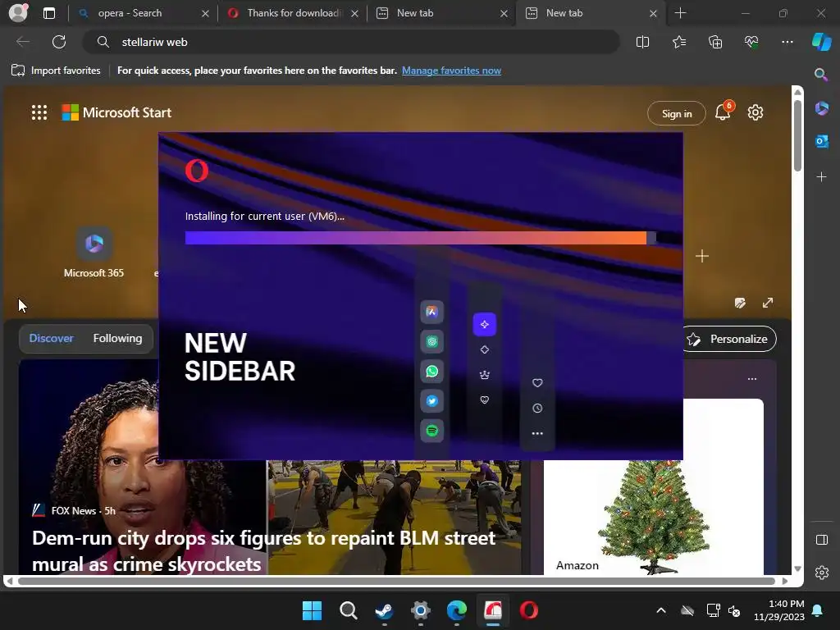Open the Dem-run city BLM mural article
840x630 pixels.
pos(263,550)
